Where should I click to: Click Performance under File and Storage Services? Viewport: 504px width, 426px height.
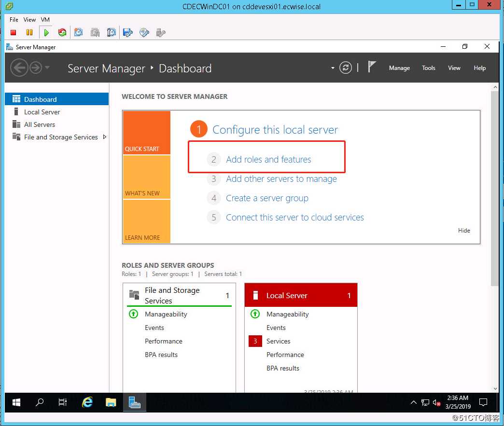point(163,341)
